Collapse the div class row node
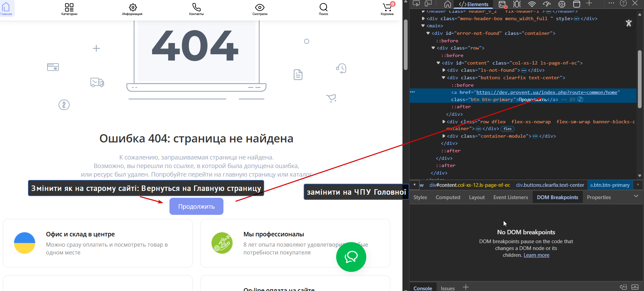 coord(433,48)
